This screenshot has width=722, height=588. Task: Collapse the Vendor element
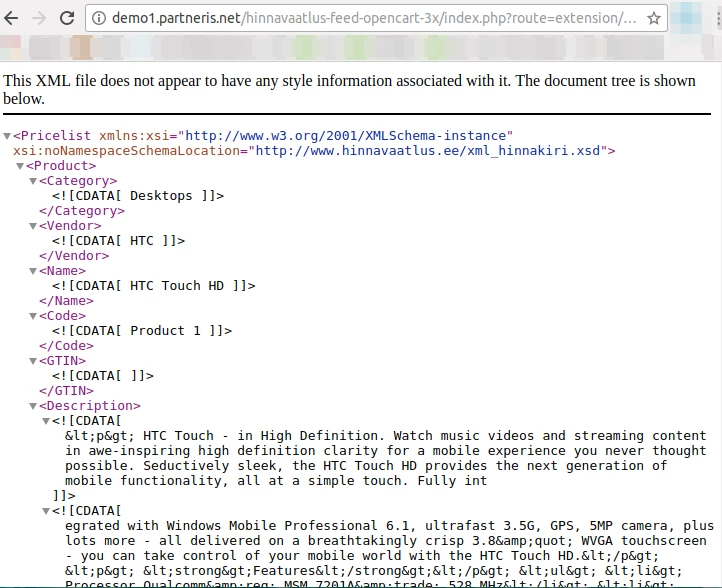33,226
